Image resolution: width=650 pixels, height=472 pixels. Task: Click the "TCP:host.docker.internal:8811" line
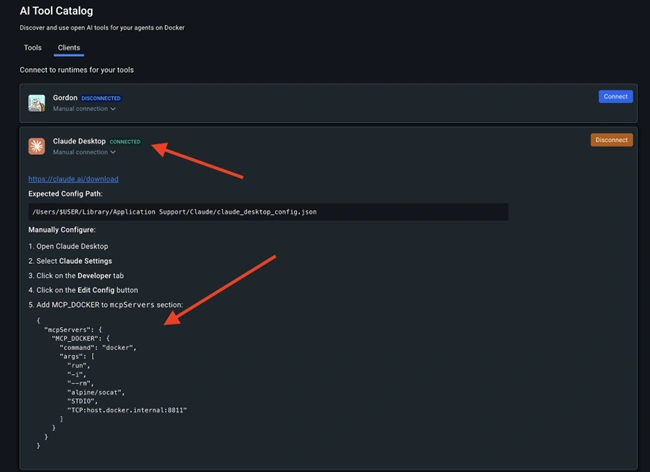pyautogui.click(x=127, y=410)
